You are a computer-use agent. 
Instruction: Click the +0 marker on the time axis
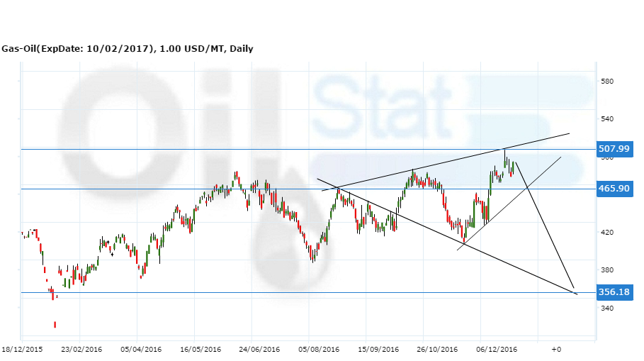tap(556, 349)
